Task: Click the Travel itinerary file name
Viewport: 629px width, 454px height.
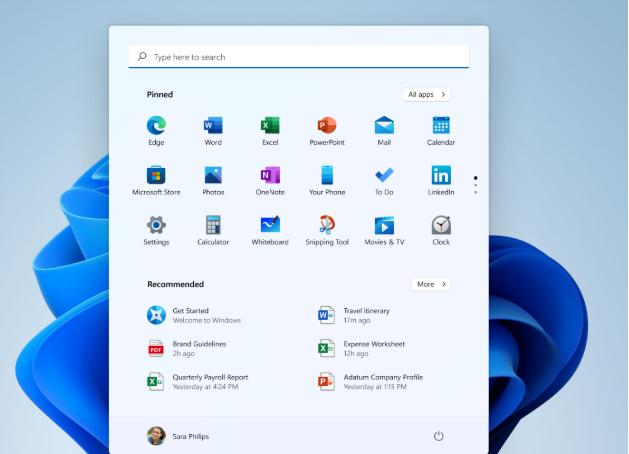Action: [x=366, y=311]
